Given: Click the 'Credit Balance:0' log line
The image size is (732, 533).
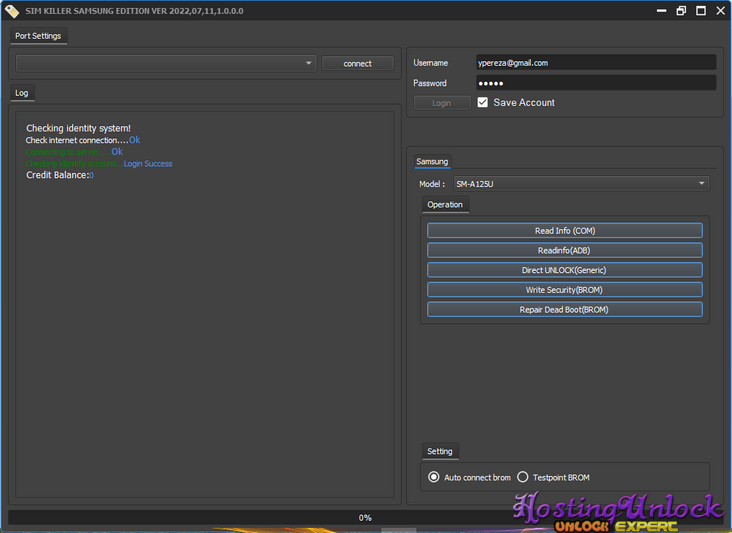Looking at the screenshot, I should (x=60, y=175).
